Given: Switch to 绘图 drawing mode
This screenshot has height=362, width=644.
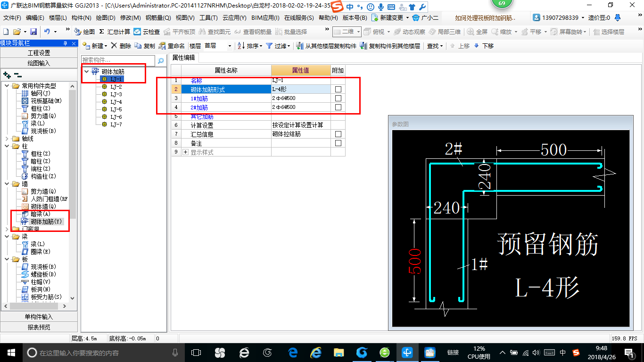Looking at the screenshot, I should (85, 32).
